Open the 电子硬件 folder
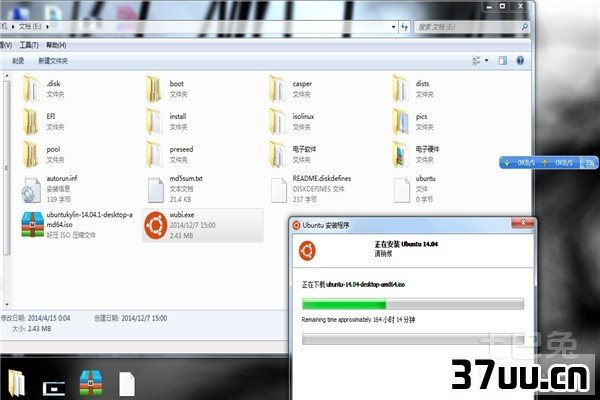Viewport: 600px width, 400px height. (x=416, y=154)
